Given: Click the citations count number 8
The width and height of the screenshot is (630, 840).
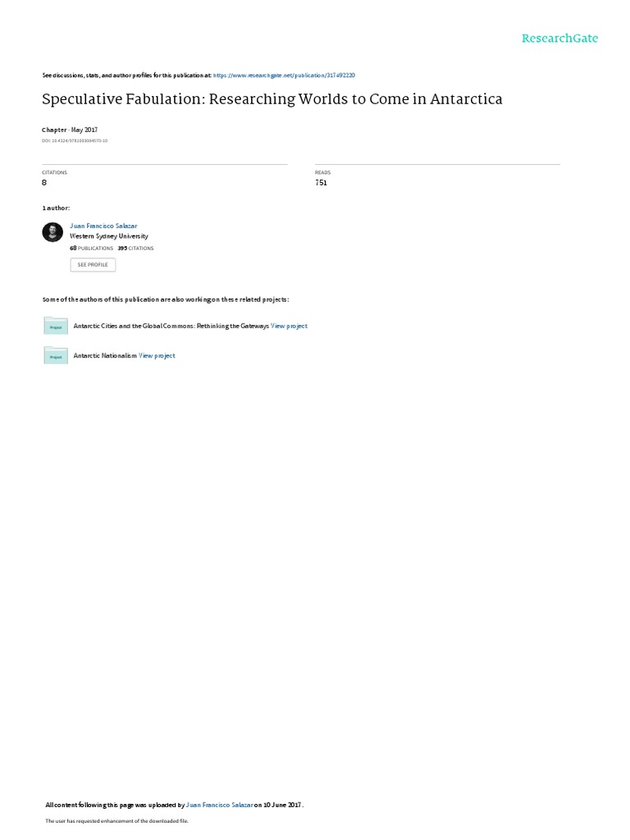Looking at the screenshot, I should pos(44,183).
